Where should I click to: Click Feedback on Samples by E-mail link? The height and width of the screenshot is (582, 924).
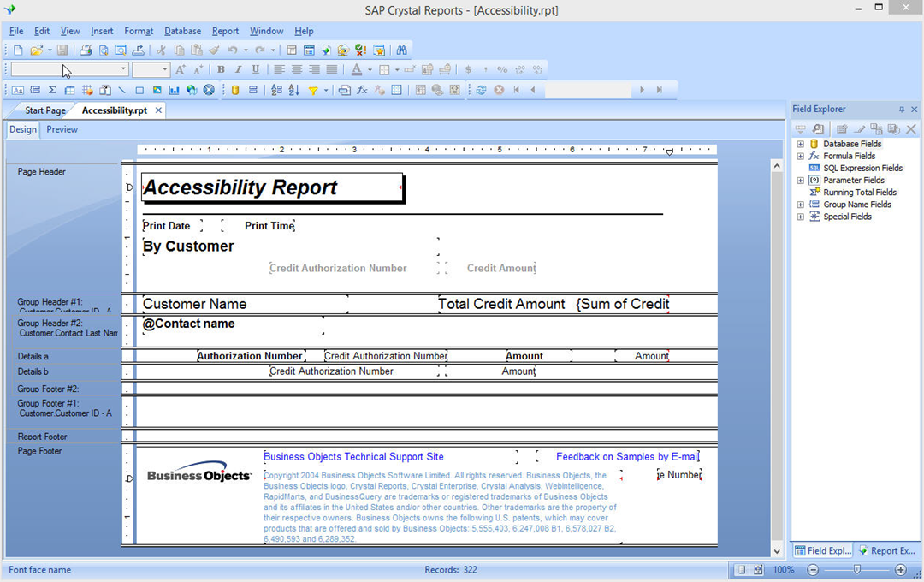[x=627, y=457]
